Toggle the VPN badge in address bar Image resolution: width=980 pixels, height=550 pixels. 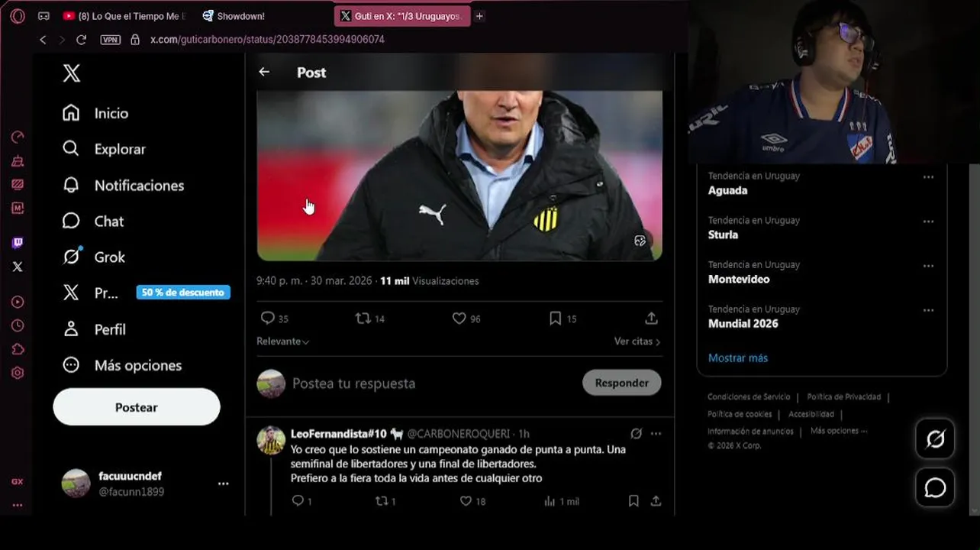111,39
